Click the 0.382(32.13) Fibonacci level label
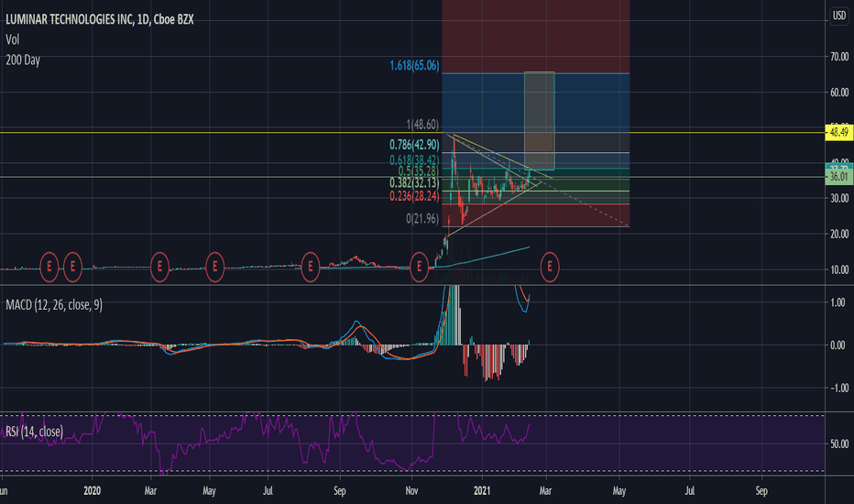The image size is (854, 504). (414, 183)
